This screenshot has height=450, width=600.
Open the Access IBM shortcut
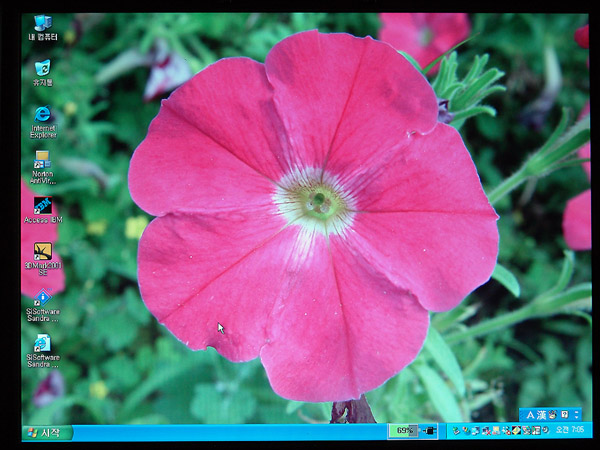point(43,210)
